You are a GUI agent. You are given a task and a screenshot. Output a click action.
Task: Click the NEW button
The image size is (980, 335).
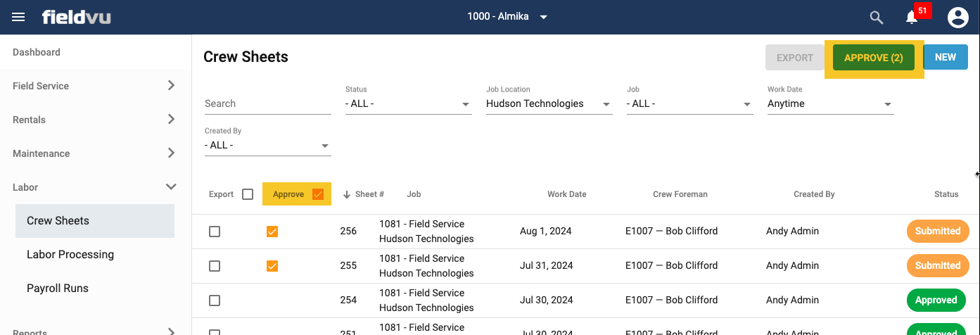(946, 57)
